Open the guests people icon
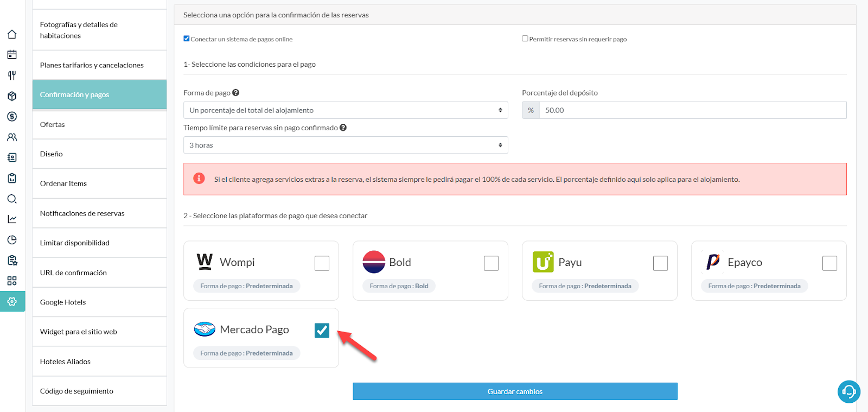This screenshot has width=868, height=412. point(12,137)
